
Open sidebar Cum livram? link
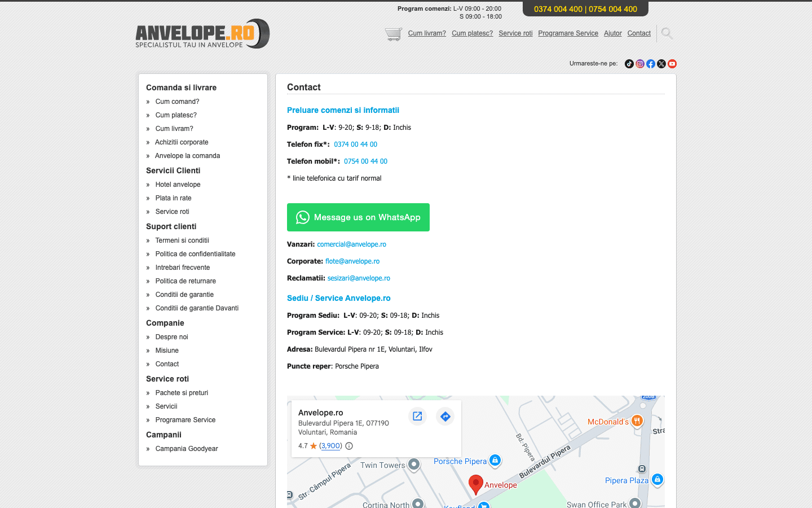pyautogui.click(x=174, y=129)
